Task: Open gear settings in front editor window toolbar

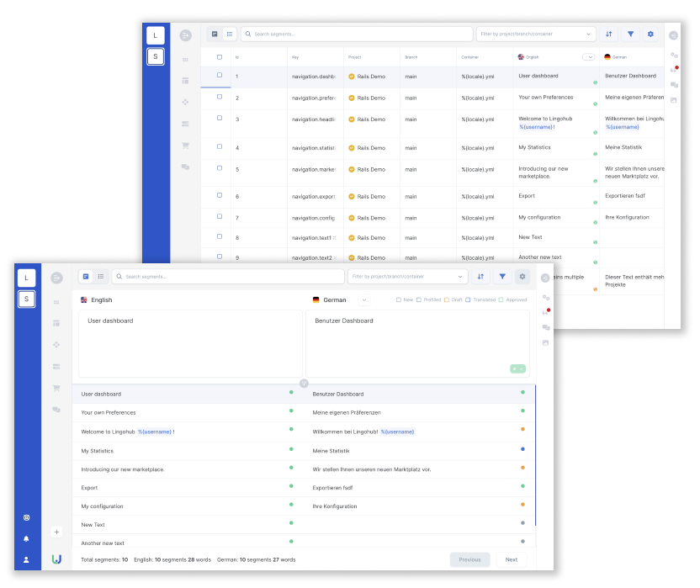Action: (522, 277)
